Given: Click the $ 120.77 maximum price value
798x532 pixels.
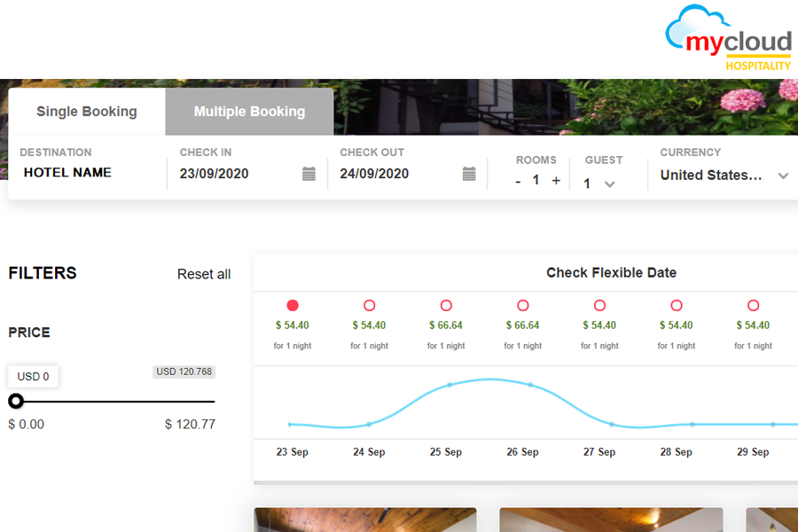Looking at the screenshot, I should tap(190, 424).
